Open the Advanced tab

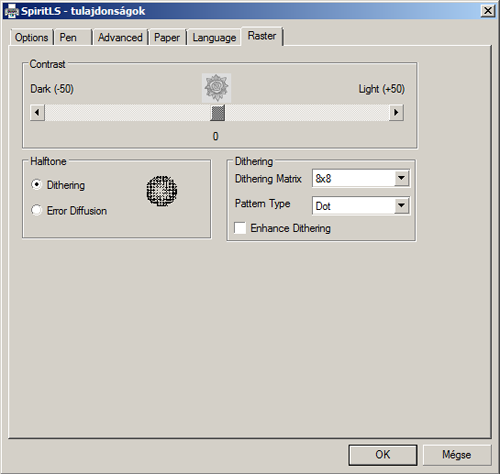[120, 37]
